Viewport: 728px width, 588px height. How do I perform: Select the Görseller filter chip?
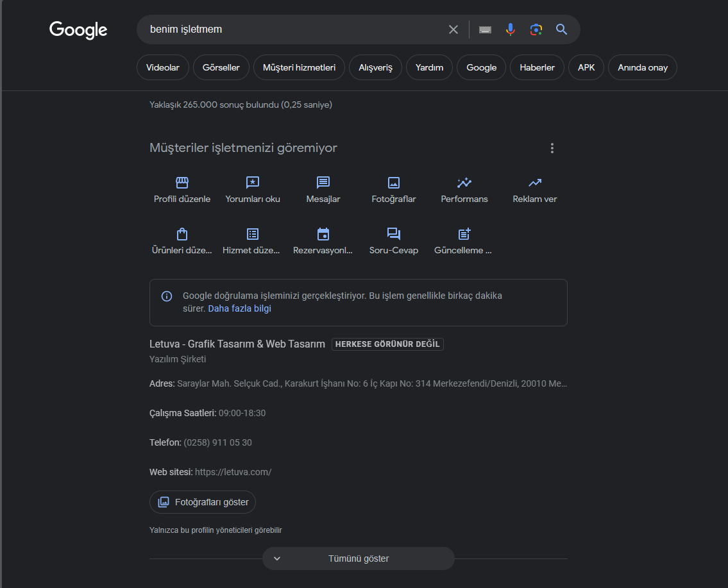click(221, 68)
